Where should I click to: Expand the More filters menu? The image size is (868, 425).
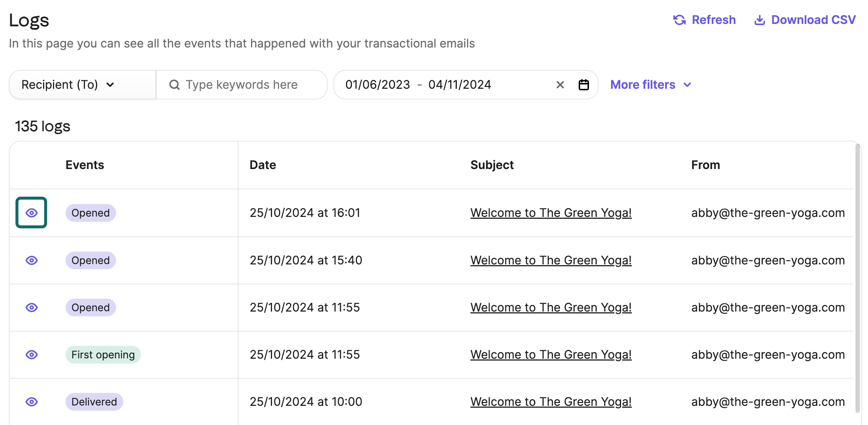point(650,84)
